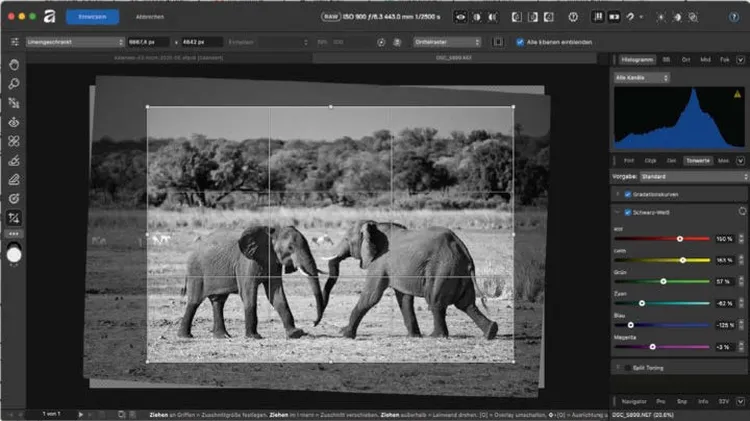Open the Drittelraster overlay dropdown
The height and width of the screenshot is (421, 750).
click(x=446, y=42)
